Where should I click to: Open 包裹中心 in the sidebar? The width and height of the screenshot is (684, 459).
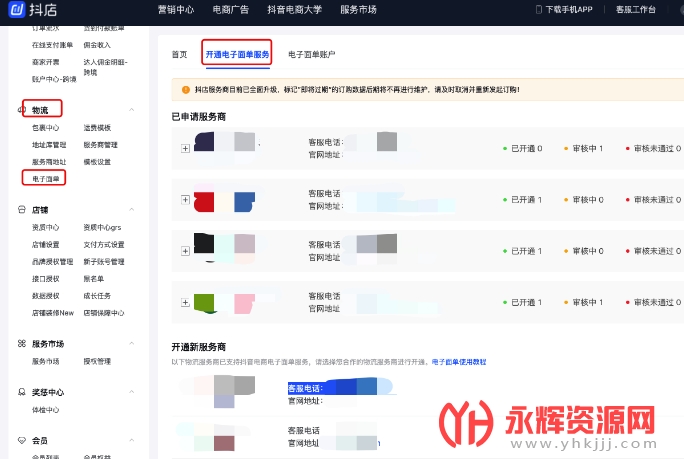45,127
